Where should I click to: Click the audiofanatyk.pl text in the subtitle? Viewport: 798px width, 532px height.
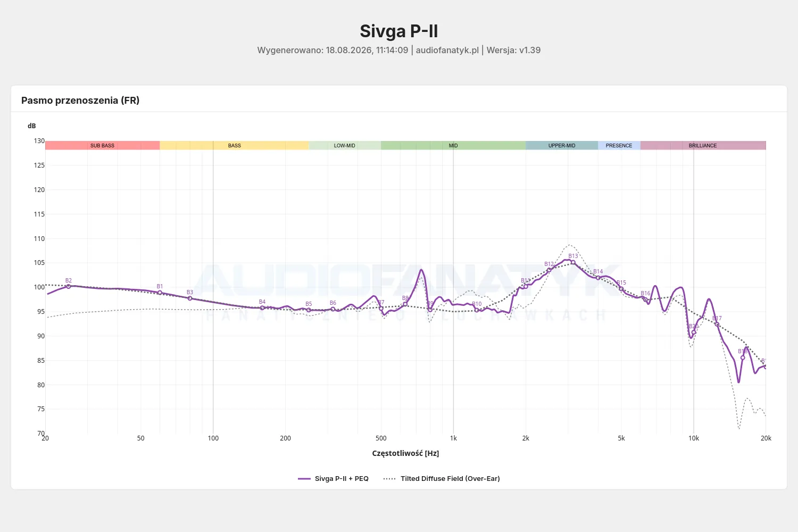click(447, 50)
